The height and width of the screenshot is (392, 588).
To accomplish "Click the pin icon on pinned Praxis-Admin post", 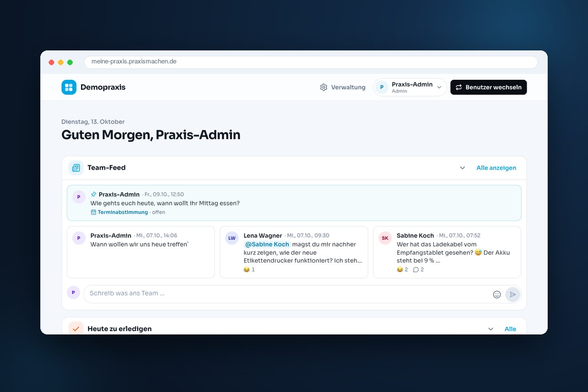I will [94, 194].
